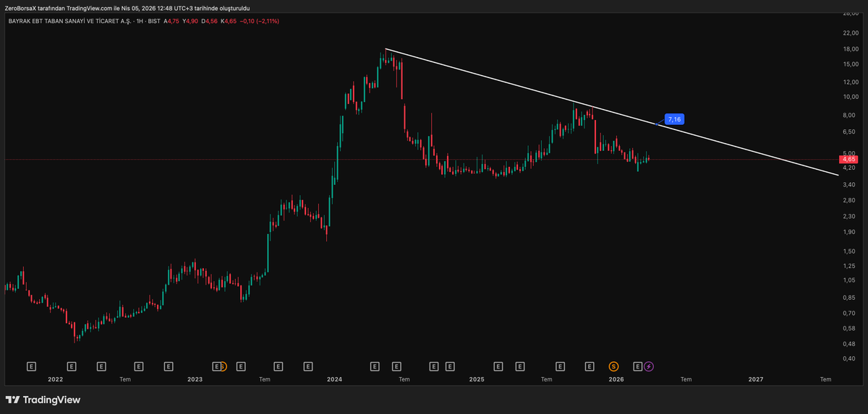The width and height of the screenshot is (868, 414).
Task: Click the low value D4,56
Action: [x=209, y=21]
